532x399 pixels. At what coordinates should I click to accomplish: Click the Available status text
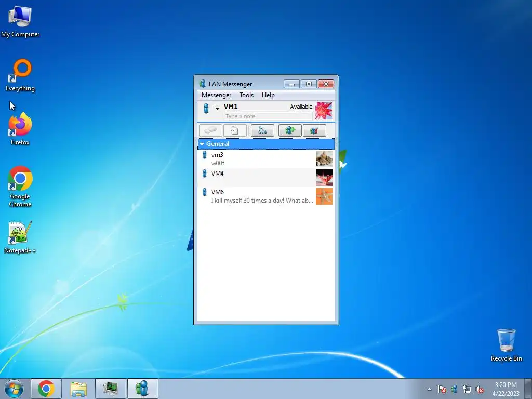[301, 107]
